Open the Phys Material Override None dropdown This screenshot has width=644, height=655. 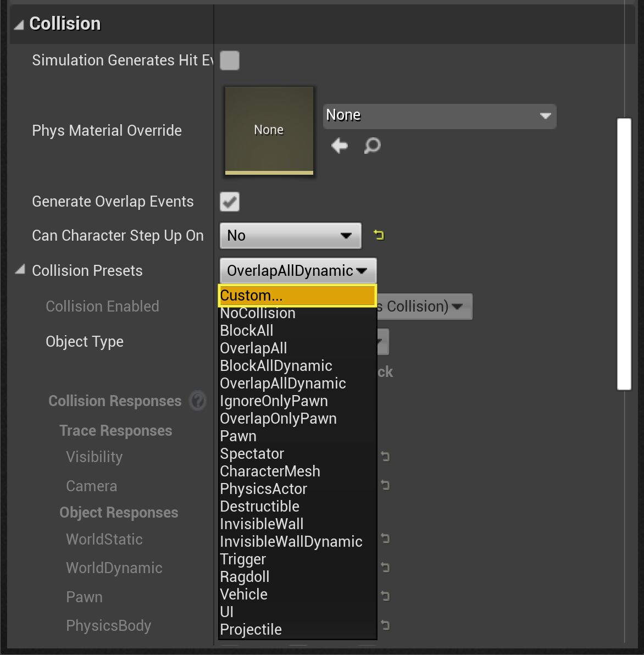[x=439, y=116]
